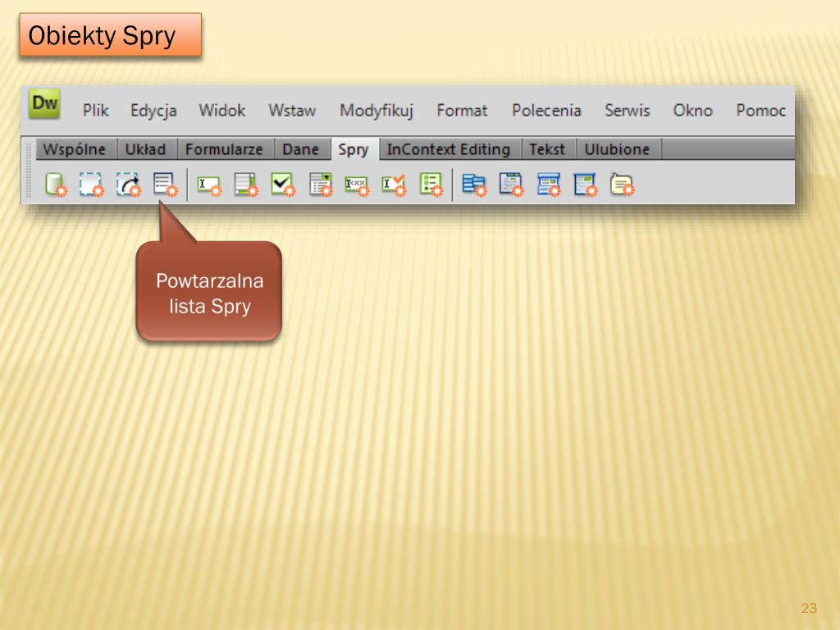This screenshot has width=840, height=630.
Task: Insert Spry Validation Checkbox
Action: coord(283,185)
